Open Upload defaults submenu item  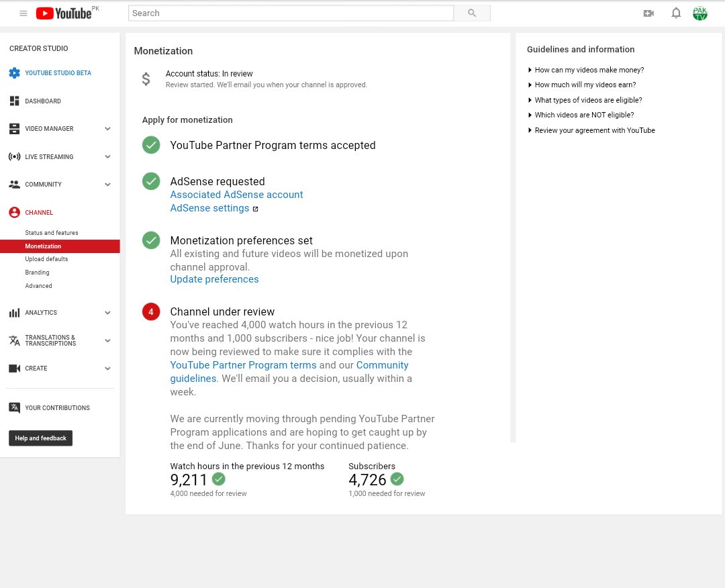(x=46, y=259)
